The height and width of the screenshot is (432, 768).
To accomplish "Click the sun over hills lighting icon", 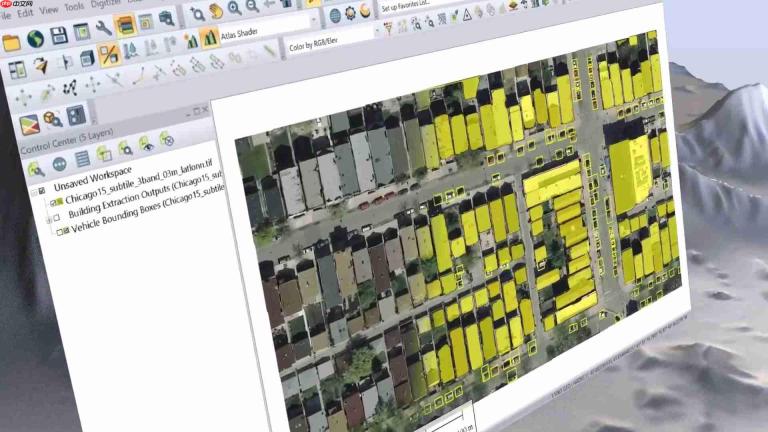I will [x=191, y=41].
